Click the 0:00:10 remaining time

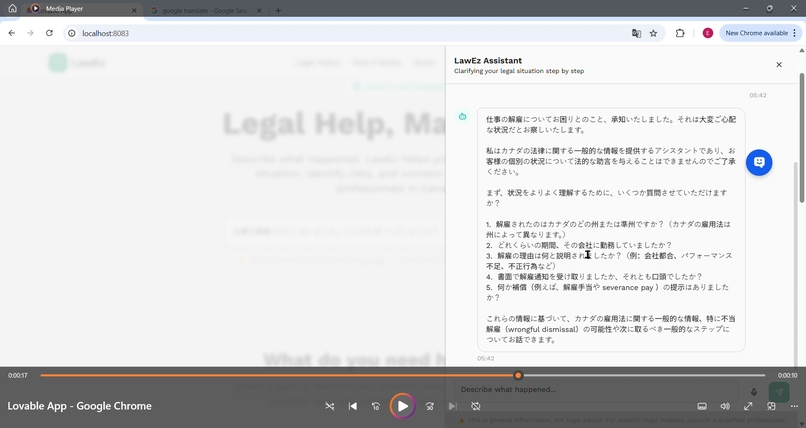click(x=787, y=376)
